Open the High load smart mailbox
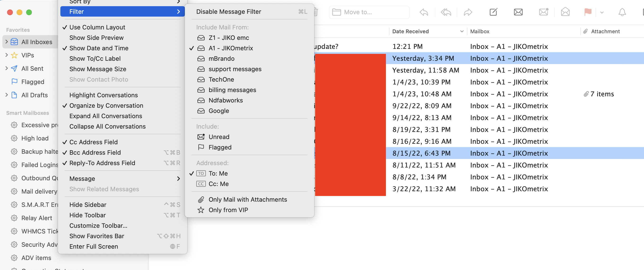The width and height of the screenshot is (644, 270). (35, 138)
